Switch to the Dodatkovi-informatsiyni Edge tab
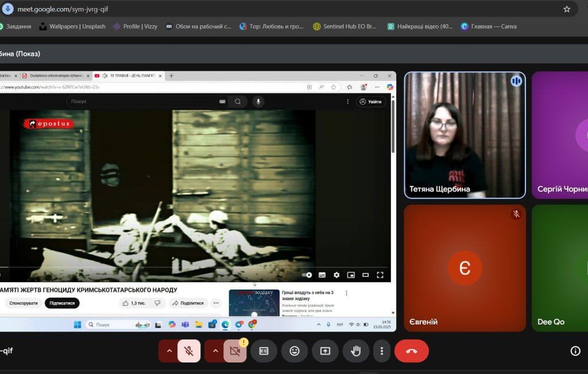 pyautogui.click(x=56, y=76)
